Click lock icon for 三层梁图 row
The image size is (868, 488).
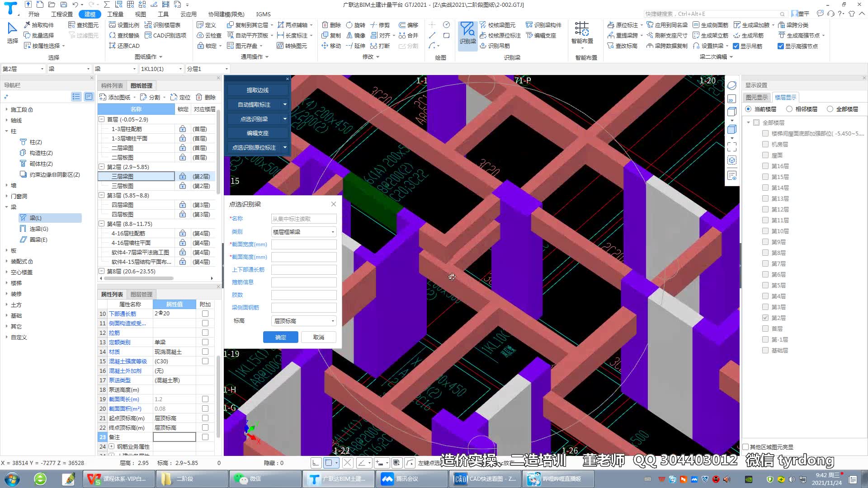[x=183, y=176]
